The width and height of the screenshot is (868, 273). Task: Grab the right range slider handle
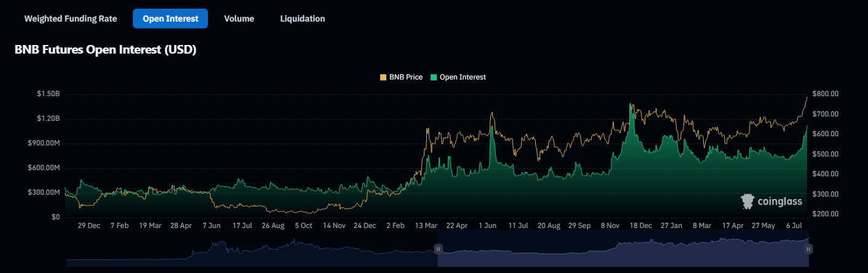(x=809, y=248)
